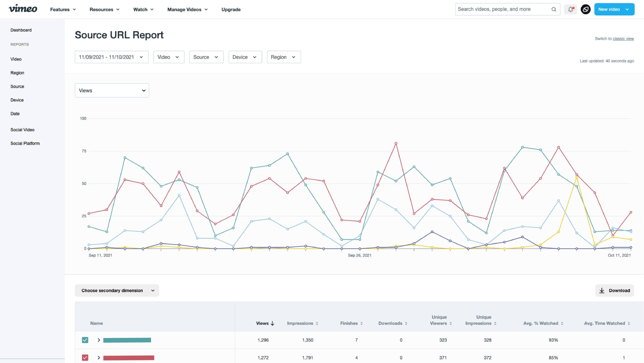Open the date range picker
This screenshot has height=363, width=644.
[x=111, y=57]
